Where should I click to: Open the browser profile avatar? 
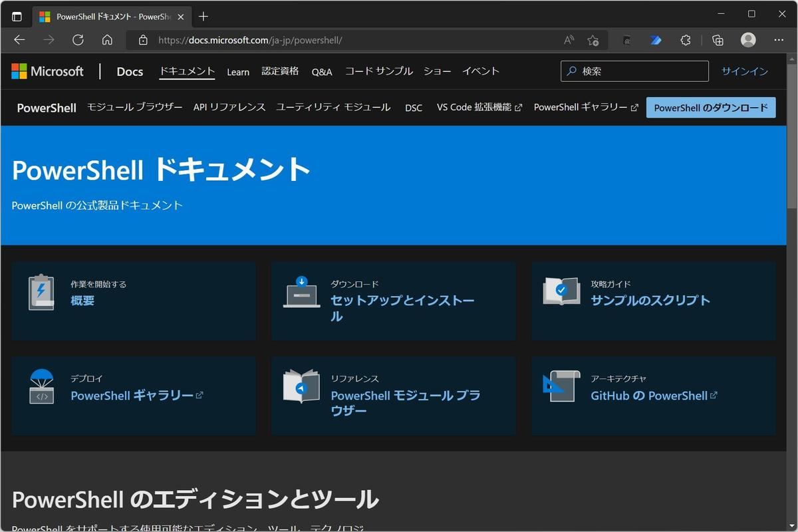coord(748,40)
